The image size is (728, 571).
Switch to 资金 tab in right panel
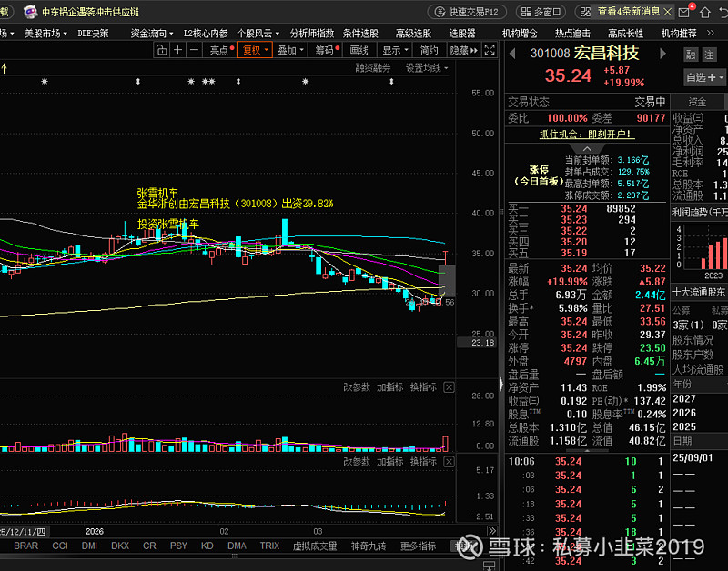(697, 102)
